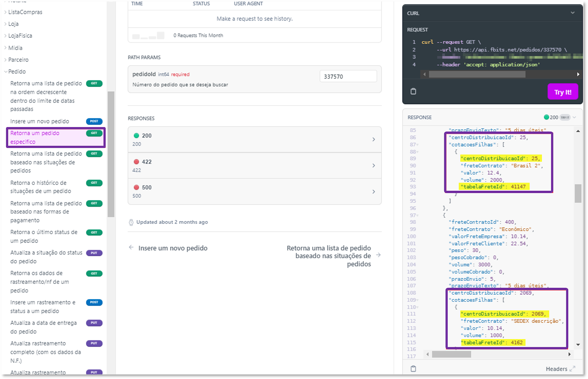Click the right arrow for next page
The image size is (588, 379).
(379, 255)
